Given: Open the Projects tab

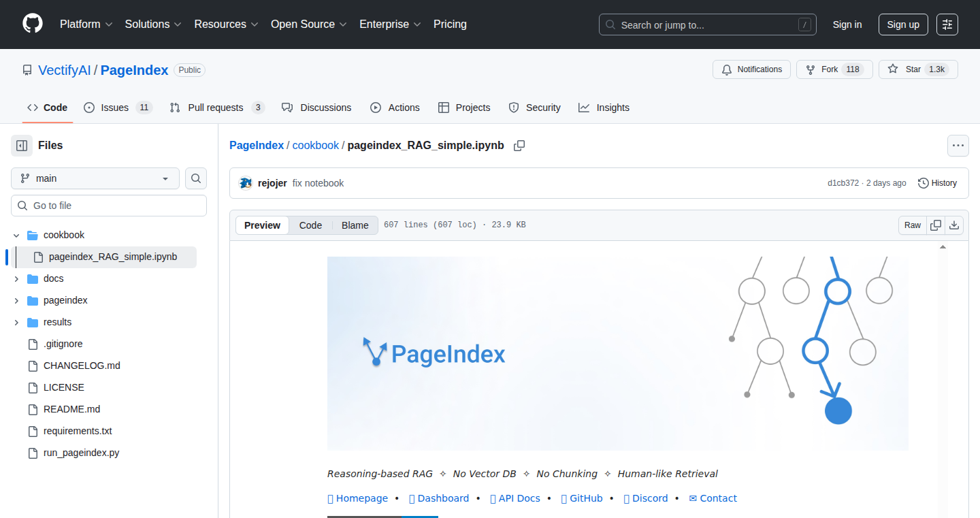Looking at the screenshot, I should (464, 108).
